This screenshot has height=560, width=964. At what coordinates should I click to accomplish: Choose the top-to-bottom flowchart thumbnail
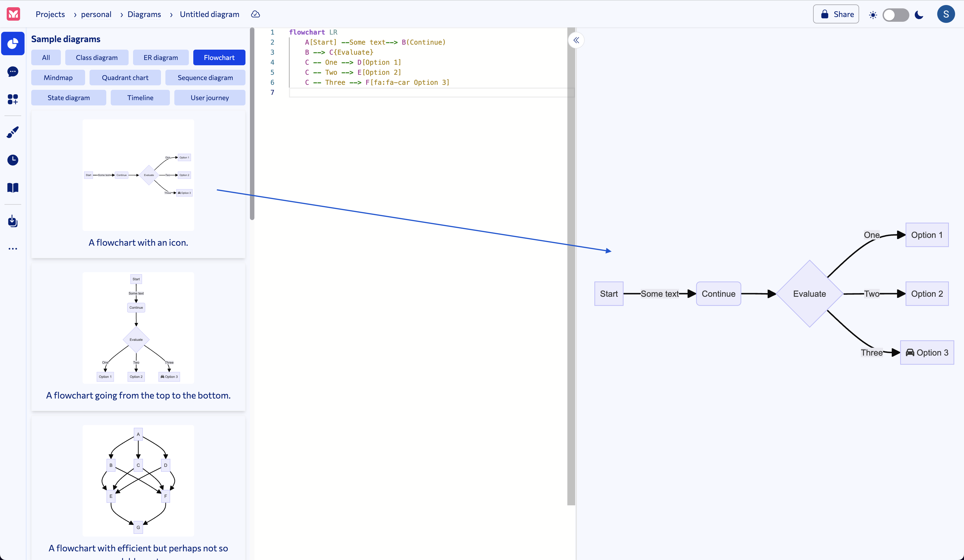point(138,328)
